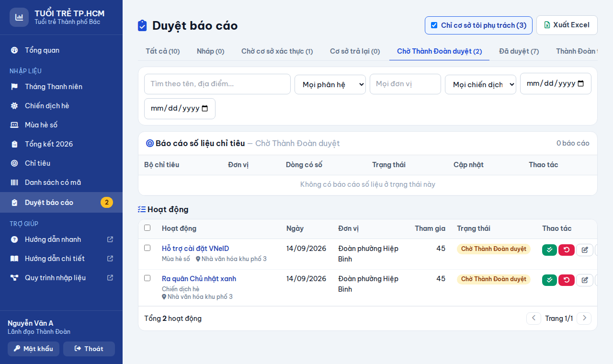613x364 pixels.
Task: Open Danh sách có mã barcode icon
Action: (14, 182)
